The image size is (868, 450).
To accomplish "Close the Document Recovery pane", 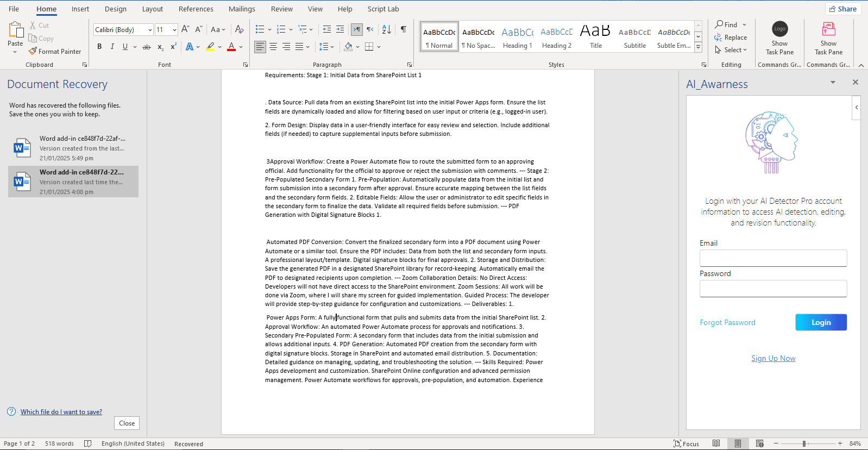I will click(x=127, y=423).
